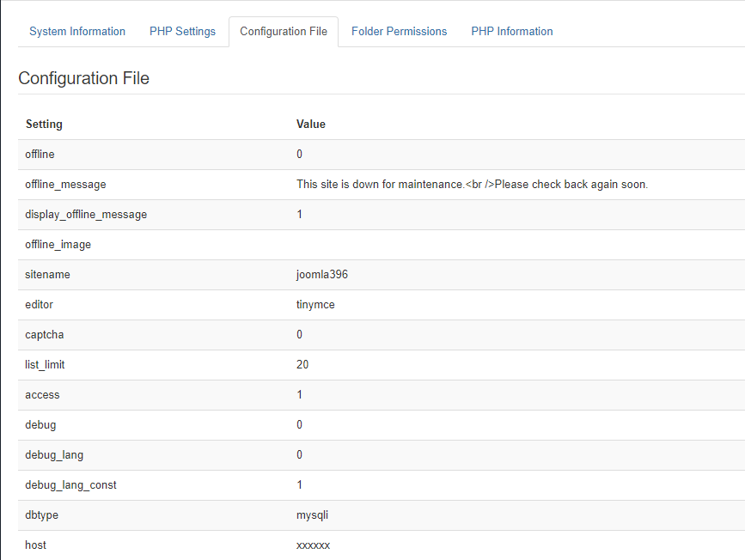The width and height of the screenshot is (745, 560).
Task: Click the joomla396 sitename value
Action: click(322, 275)
